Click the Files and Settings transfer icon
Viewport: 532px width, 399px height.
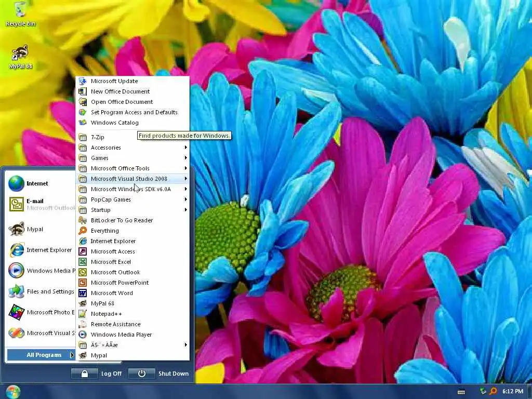(16, 291)
